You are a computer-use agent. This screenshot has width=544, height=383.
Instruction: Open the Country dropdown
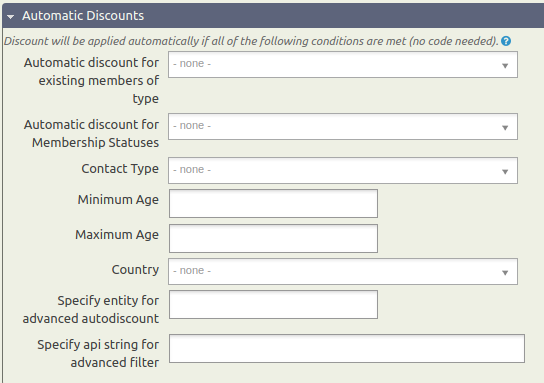point(343,271)
